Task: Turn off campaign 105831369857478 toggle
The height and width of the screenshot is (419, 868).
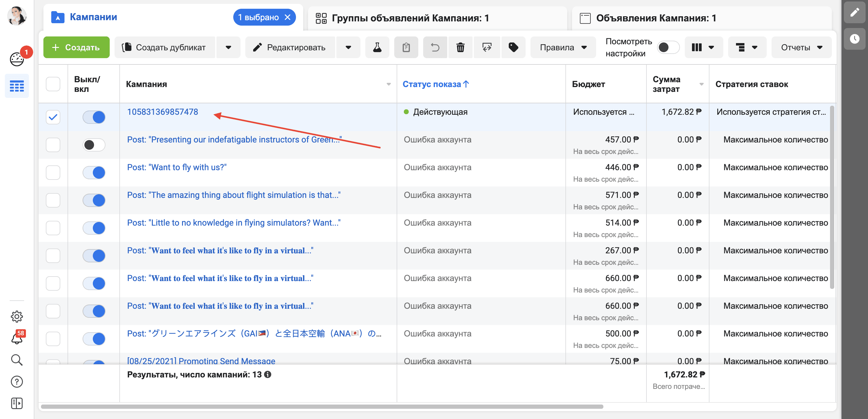Action: pyautogui.click(x=94, y=117)
